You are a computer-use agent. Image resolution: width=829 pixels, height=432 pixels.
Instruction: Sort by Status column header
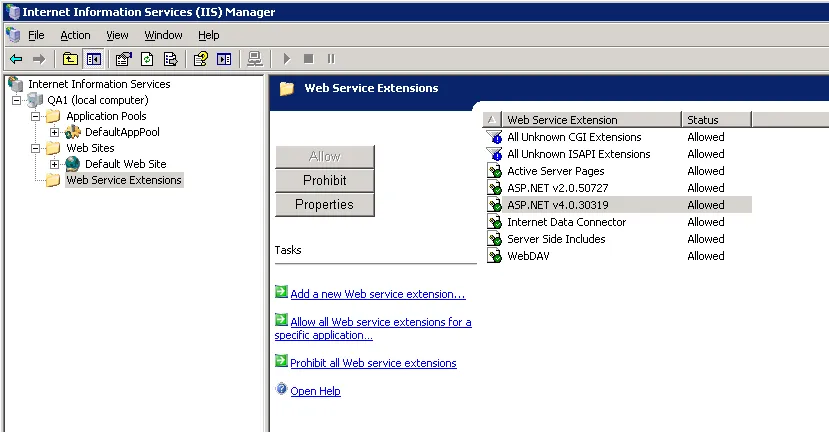click(716, 120)
